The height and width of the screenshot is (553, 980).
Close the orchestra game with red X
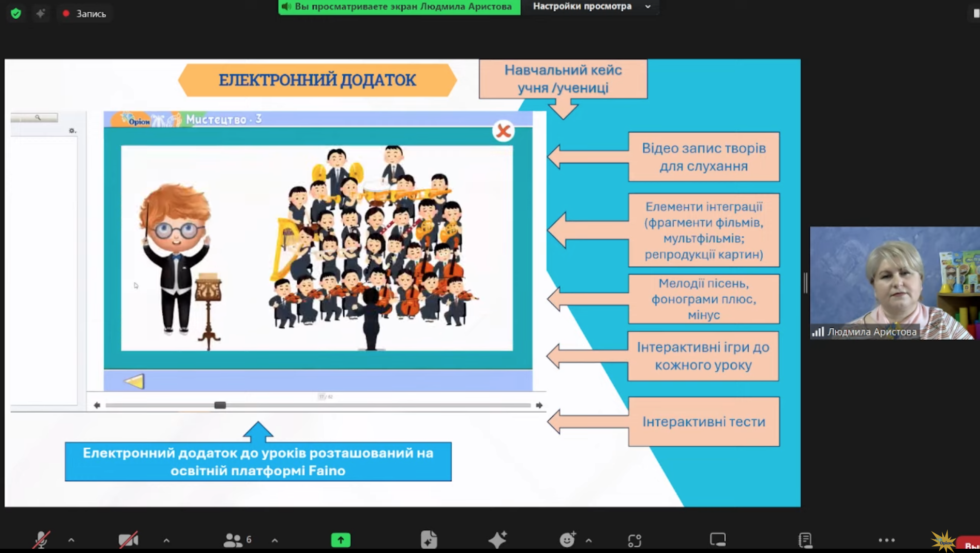pyautogui.click(x=503, y=131)
